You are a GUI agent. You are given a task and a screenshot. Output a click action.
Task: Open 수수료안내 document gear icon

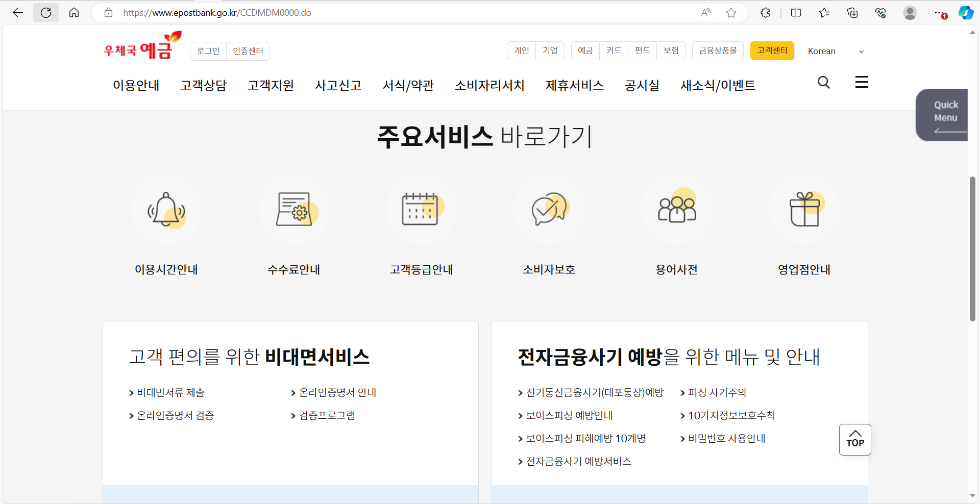[294, 209]
